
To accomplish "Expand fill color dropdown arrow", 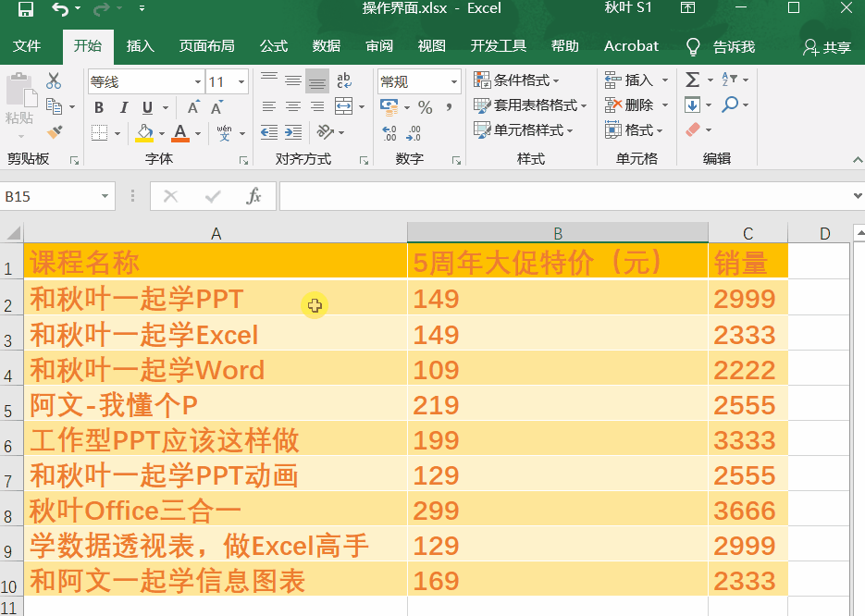I will coord(162,133).
